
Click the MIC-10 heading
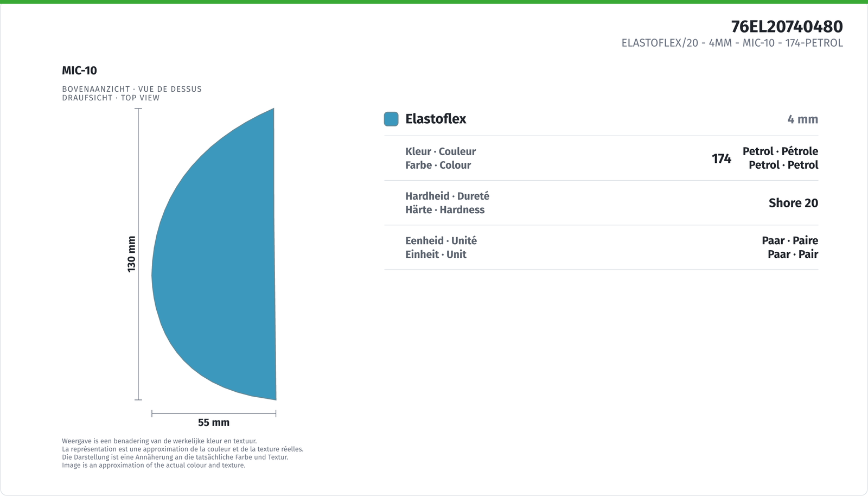pyautogui.click(x=79, y=71)
